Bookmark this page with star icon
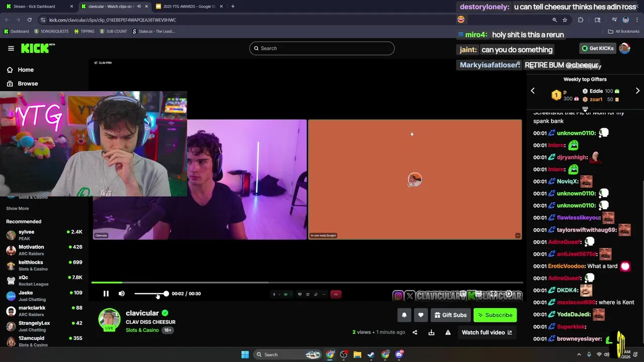644x362 pixels. (x=565, y=20)
